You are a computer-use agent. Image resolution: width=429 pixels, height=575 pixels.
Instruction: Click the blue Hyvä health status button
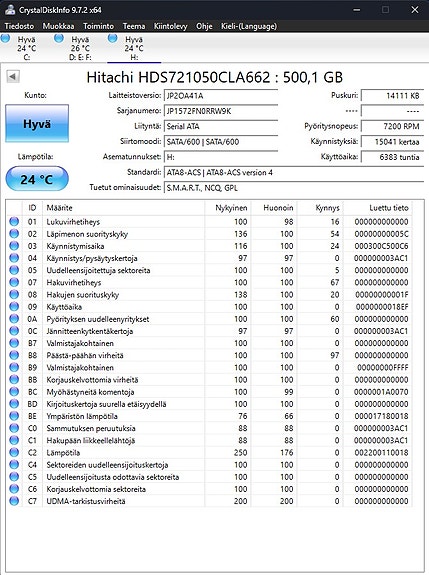[x=37, y=124]
